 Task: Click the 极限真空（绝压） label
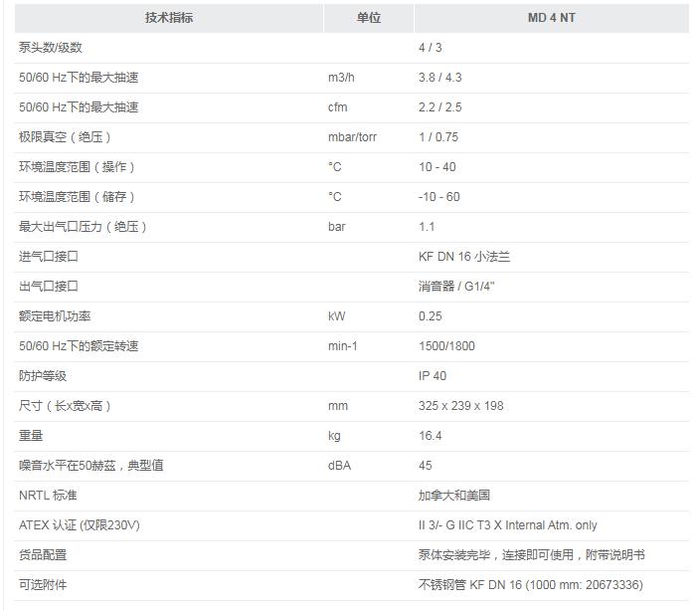pos(66,136)
